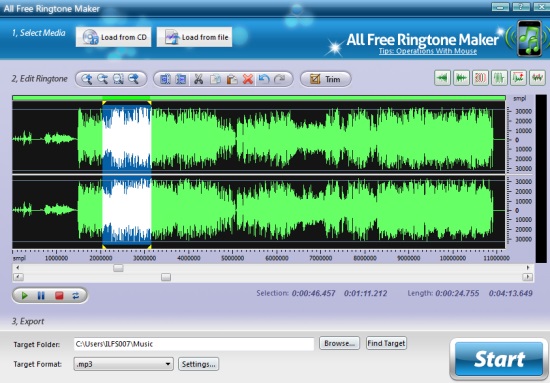Apply the fade-in effect icon
This screenshot has height=383, width=550.
coord(443,78)
